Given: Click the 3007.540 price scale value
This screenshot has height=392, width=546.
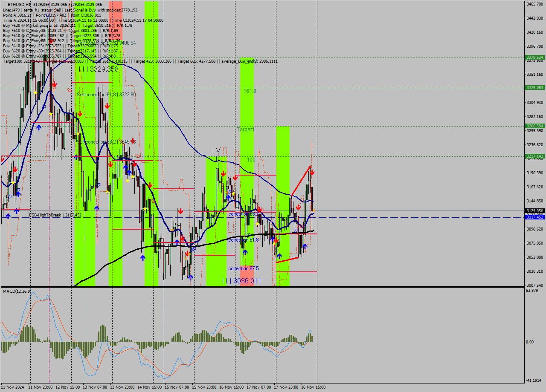Looking at the screenshot, I should [x=535, y=285].
